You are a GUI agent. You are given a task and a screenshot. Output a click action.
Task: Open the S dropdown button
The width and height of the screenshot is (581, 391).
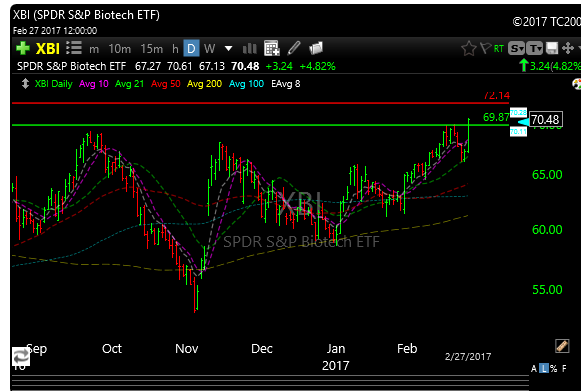point(516,48)
